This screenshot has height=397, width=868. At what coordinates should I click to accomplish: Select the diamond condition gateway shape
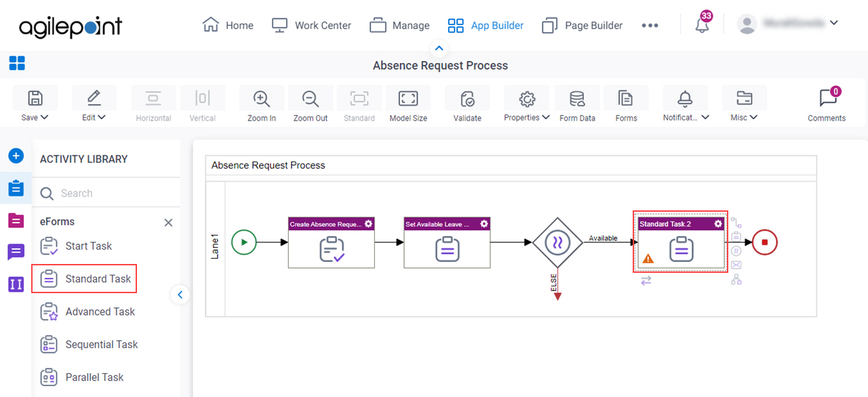pos(557,242)
